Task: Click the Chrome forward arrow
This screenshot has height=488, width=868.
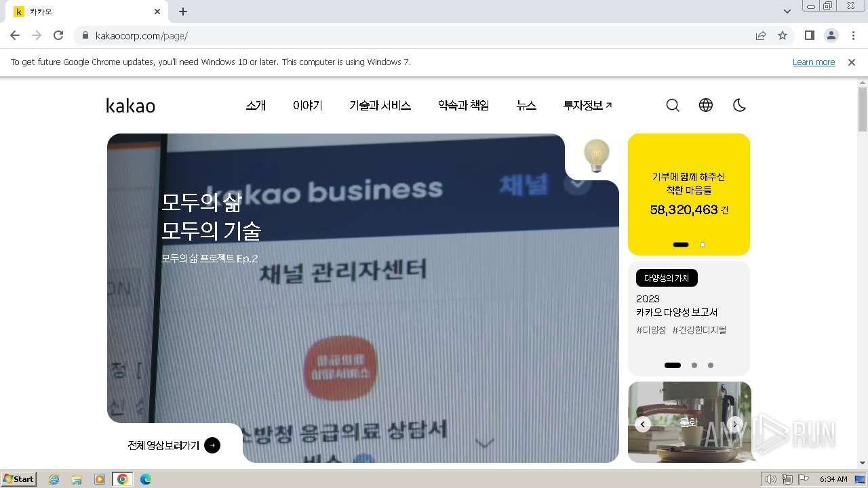Action: [x=37, y=35]
